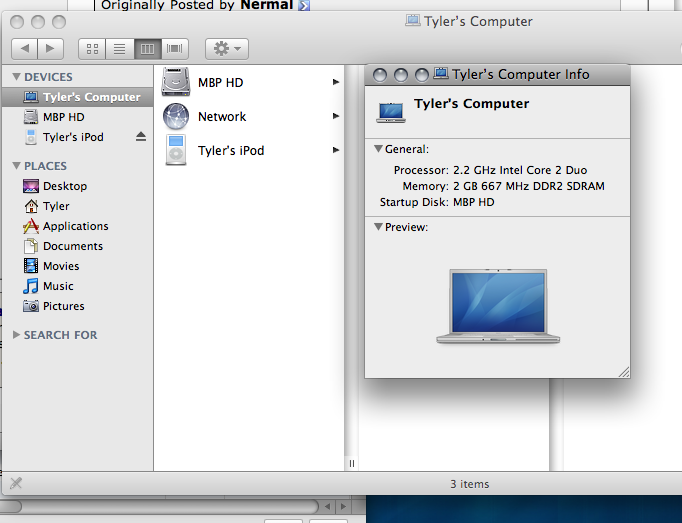Click the '3 items' status text
This screenshot has height=523, width=682.
[469, 484]
